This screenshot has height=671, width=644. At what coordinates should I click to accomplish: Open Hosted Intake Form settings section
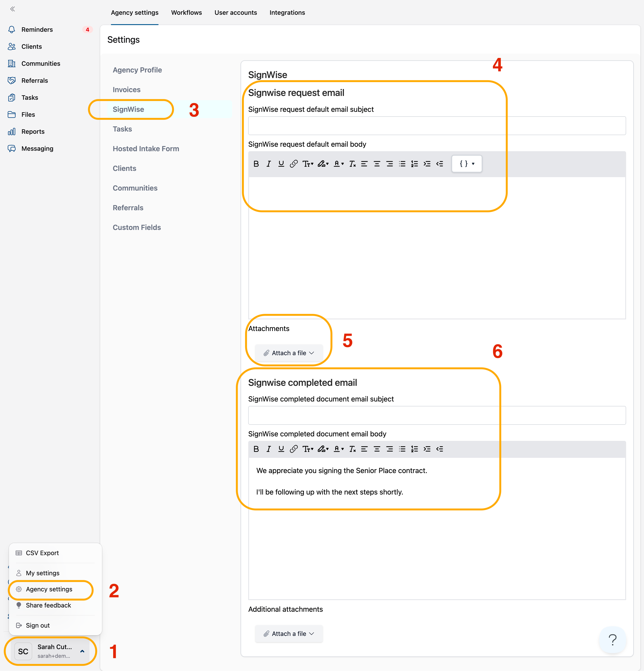point(146,149)
